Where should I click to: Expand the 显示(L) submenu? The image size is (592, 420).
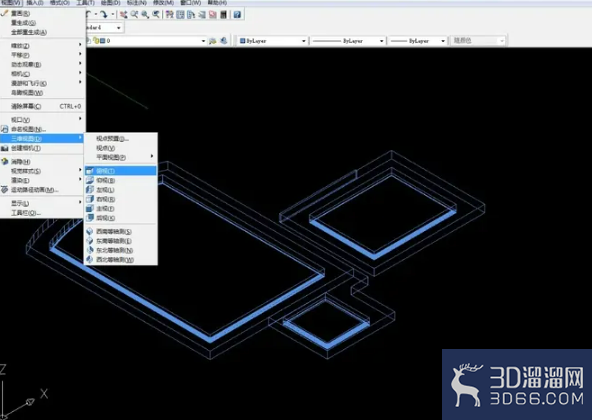click(x=42, y=203)
